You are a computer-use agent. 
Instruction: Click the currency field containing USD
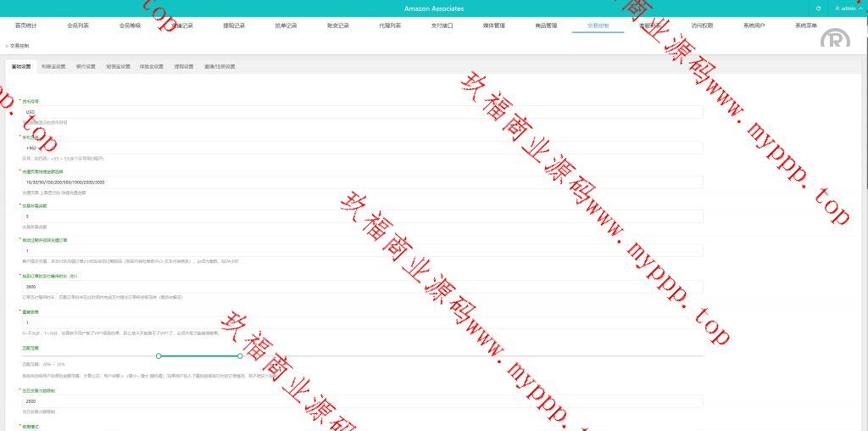click(362, 112)
